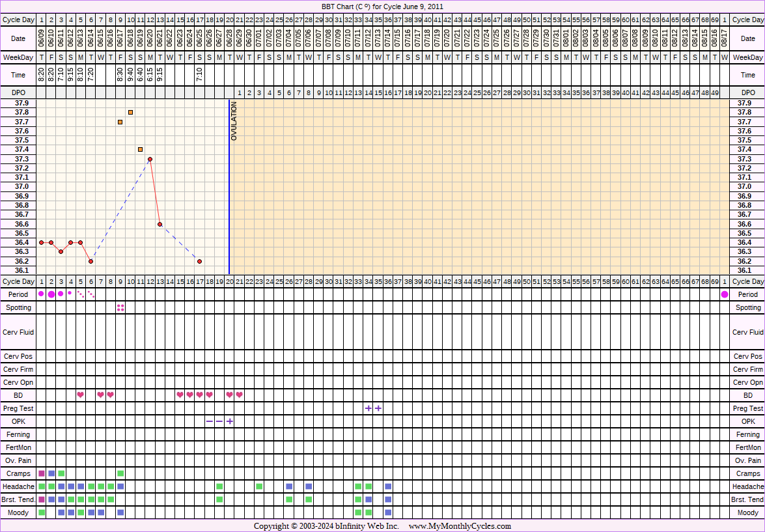
Task: Select the blue moody square on day 36
Action: pos(388,512)
